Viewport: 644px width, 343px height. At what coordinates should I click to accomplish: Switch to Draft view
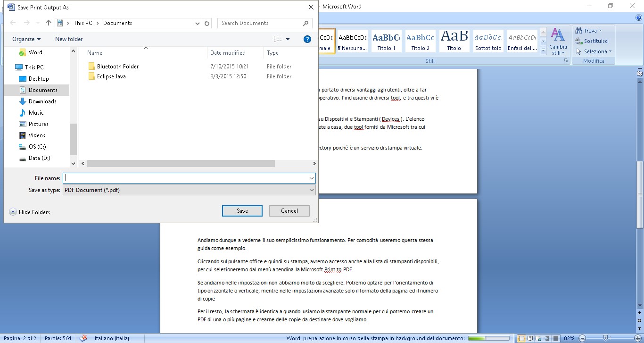[x=556, y=338]
